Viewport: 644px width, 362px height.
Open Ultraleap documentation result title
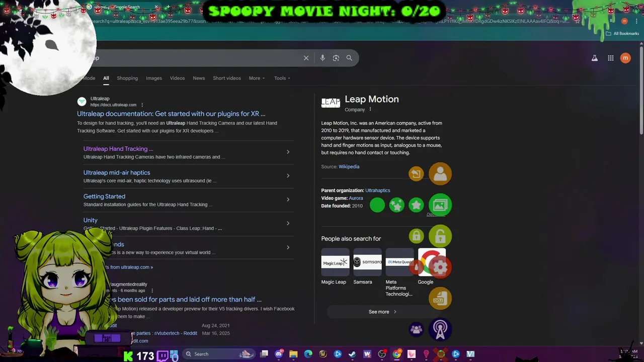(171, 114)
